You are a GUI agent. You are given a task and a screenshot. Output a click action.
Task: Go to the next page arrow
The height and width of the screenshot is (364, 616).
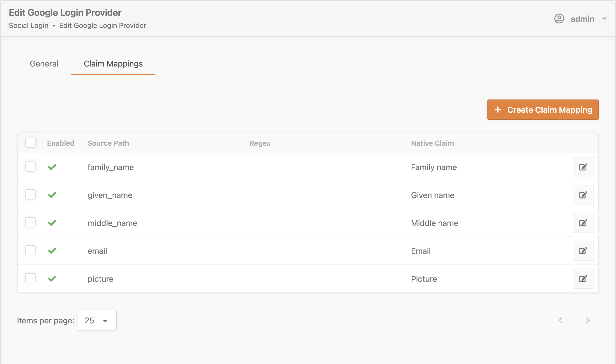pyautogui.click(x=588, y=320)
